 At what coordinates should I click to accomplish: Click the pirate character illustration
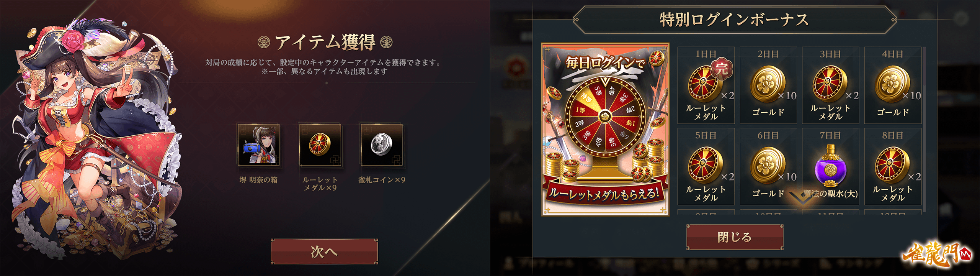[96, 142]
